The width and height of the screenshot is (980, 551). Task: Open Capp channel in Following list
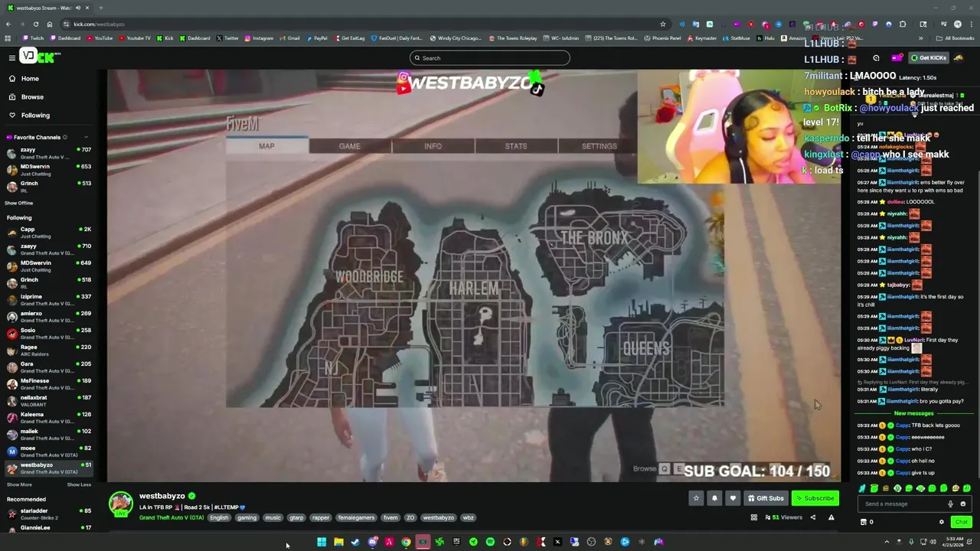coord(47,233)
